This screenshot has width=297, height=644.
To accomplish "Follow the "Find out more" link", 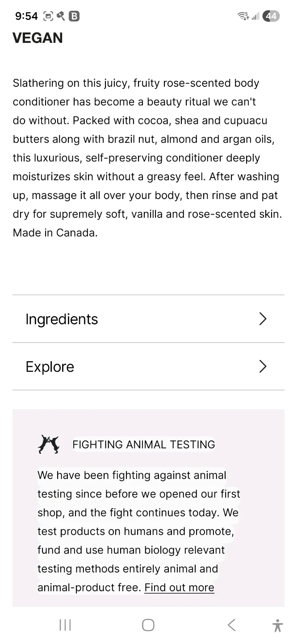I will [179, 587].
